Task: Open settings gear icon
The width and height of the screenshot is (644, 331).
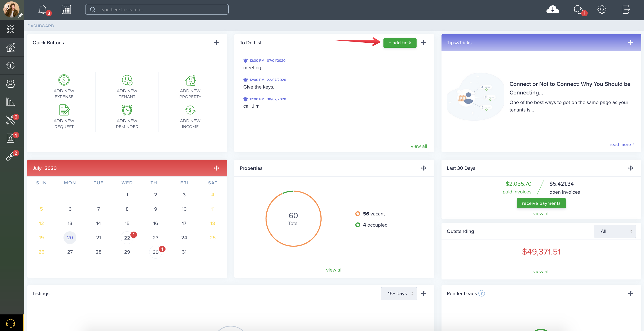Action: point(602,10)
